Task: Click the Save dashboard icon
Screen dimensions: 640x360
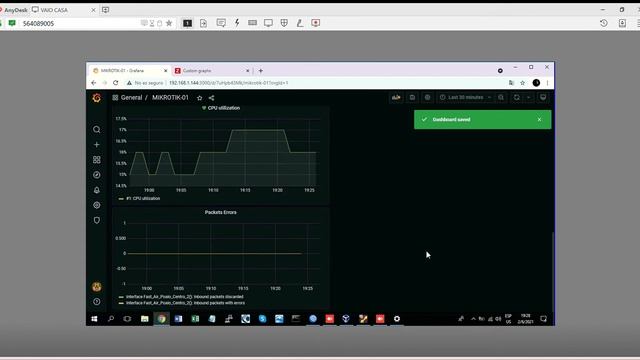Action: click(x=412, y=97)
